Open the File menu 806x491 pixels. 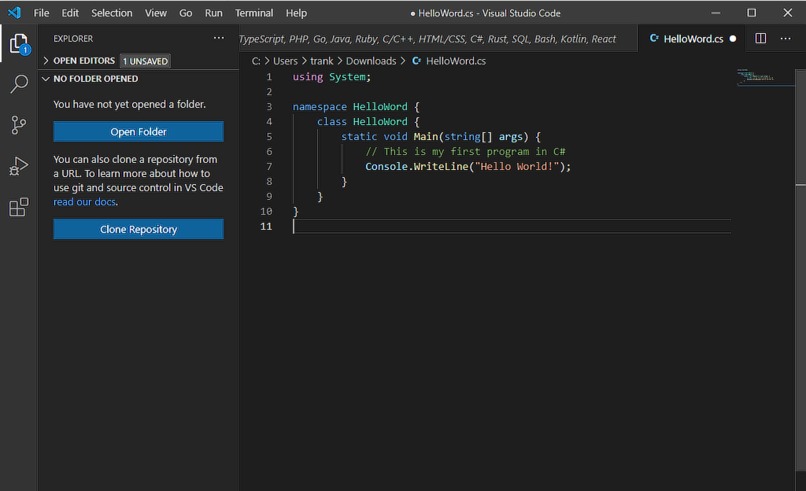41,13
